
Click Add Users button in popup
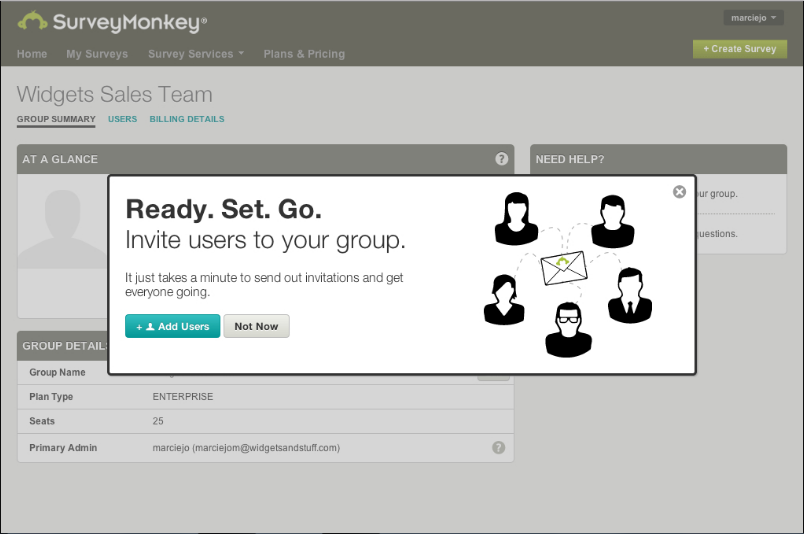pos(172,326)
